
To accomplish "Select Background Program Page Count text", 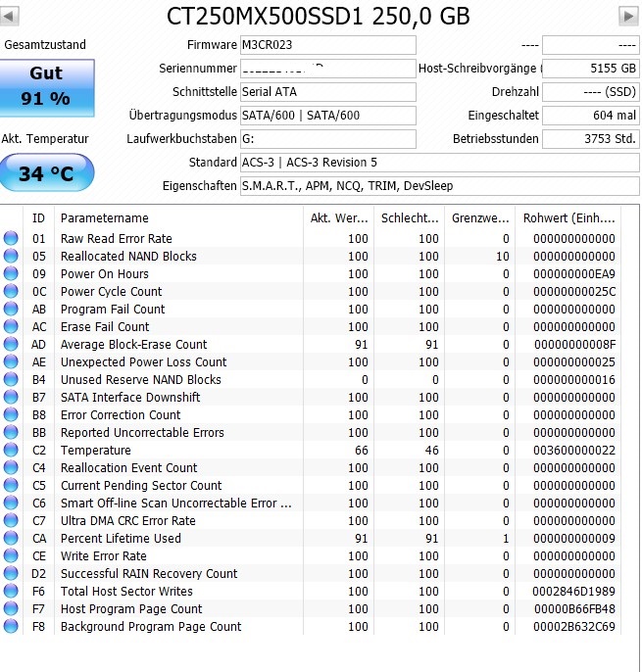I will (151, 627).
